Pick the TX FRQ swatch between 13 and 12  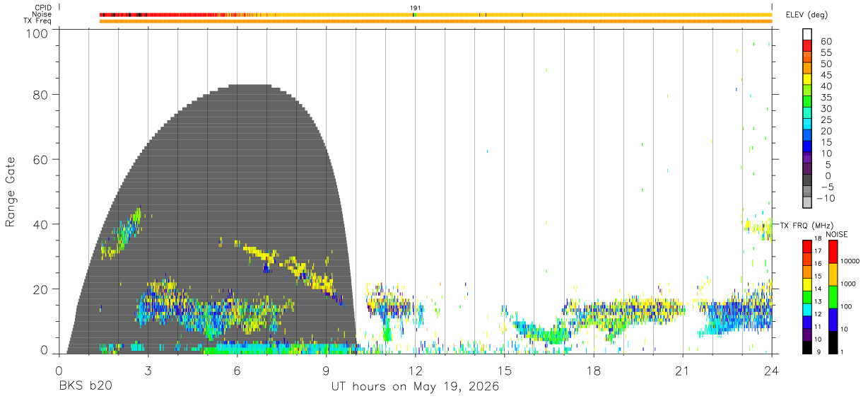807,309
